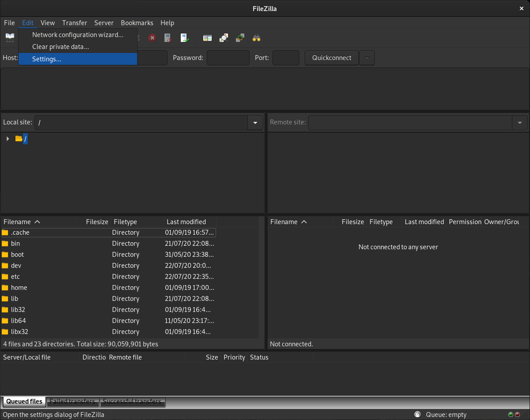
Task: Switch to the Failed transfers tab
Action: (72, 401)
